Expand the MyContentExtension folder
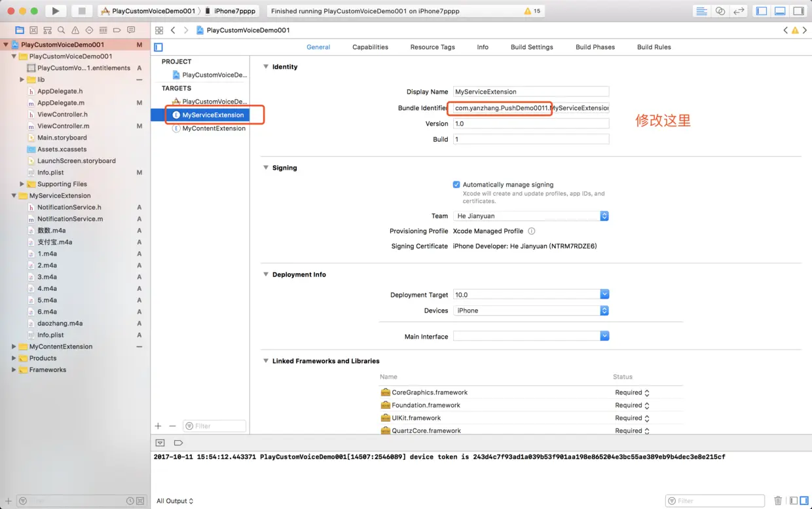 (x=14, y=347)
